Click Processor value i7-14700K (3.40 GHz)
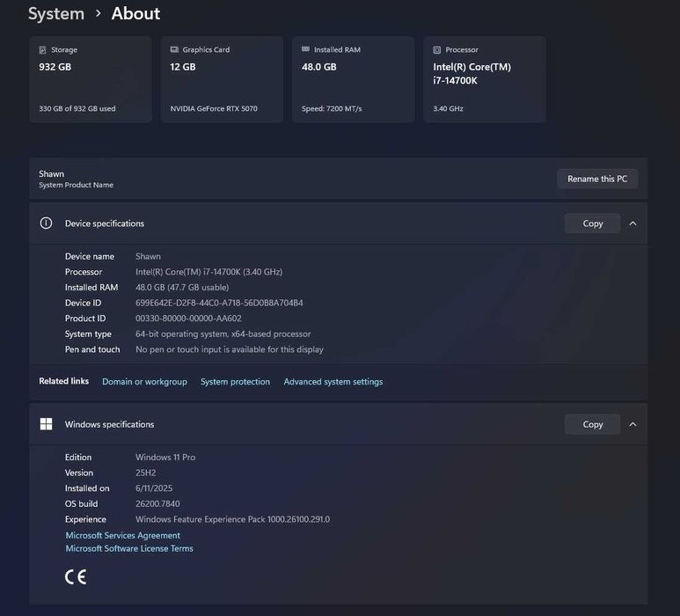The width and height of the screenshot is (680, 616). [x=209, y=272]
